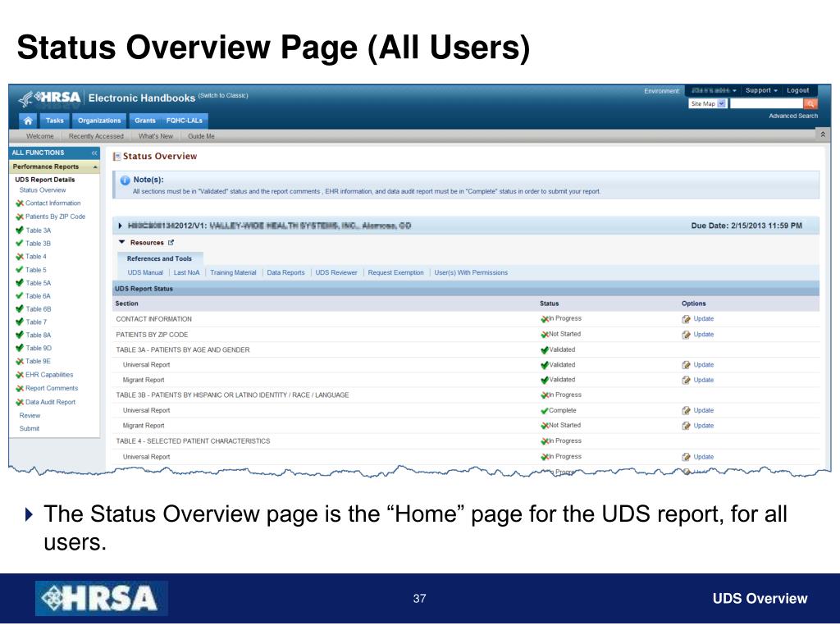Open the Data Reports link
Image resolution: width=840 pixels, height=630 pixels.
(x=285, y=272)
